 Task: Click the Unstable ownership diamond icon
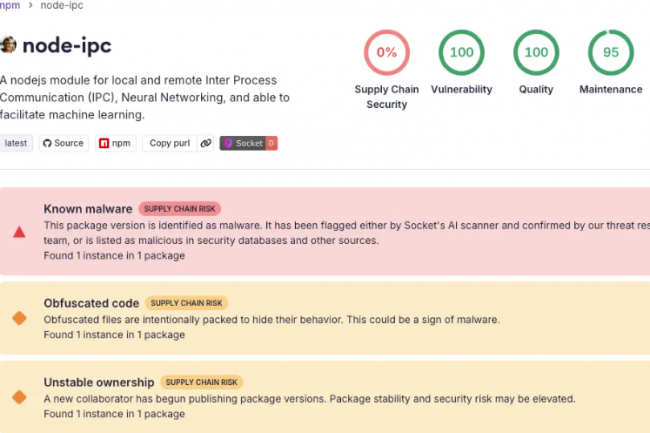19,397
